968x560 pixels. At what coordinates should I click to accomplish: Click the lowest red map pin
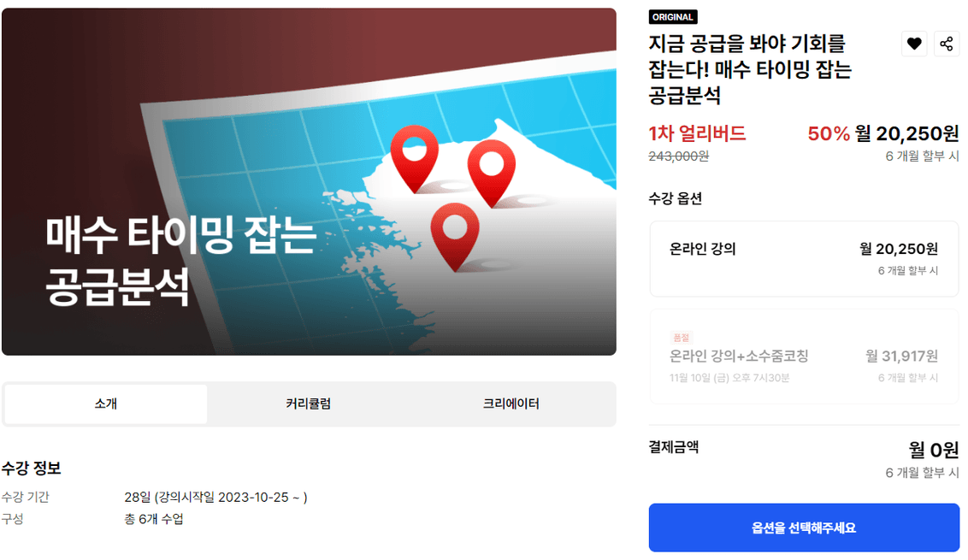point(455,237)
